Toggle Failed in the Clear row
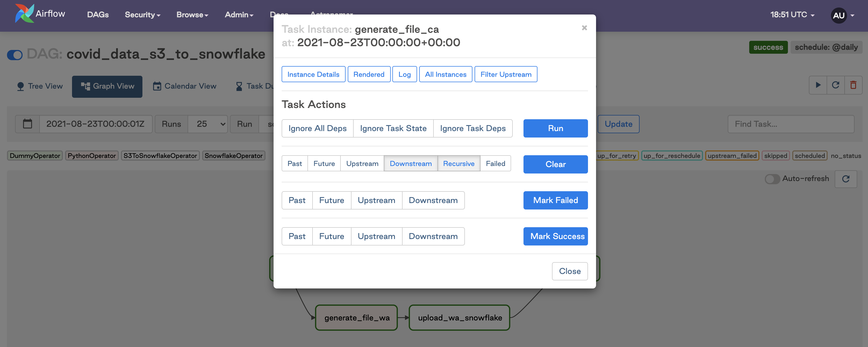 (495, 163)
